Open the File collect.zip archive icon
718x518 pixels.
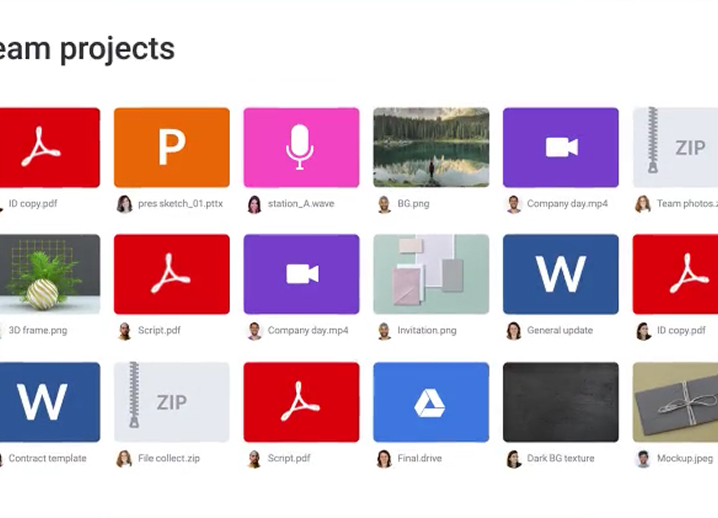tap(171, 401)
